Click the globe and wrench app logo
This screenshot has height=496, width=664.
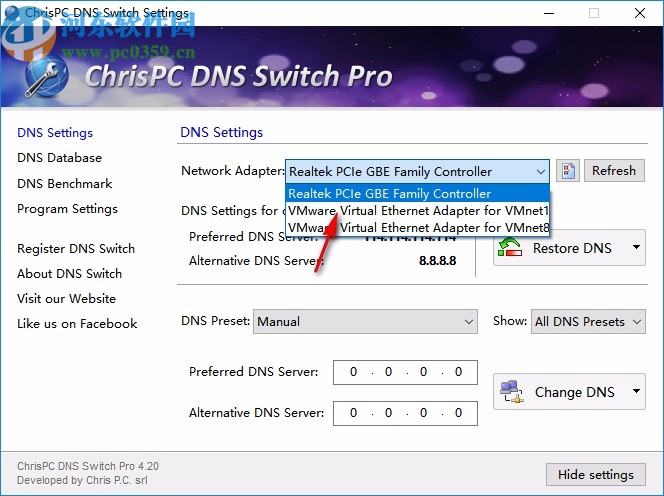47,77
